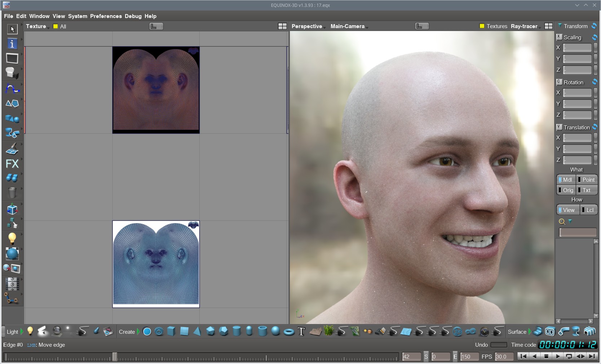Click the trash can delete icon
The width and height of the screenshot is (601, 364).
(x=12, y=193)
